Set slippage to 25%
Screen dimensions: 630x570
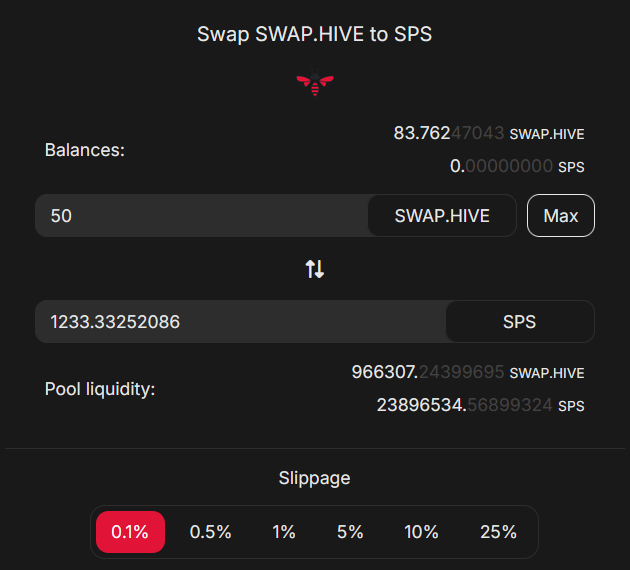click(x=498, y=532)
